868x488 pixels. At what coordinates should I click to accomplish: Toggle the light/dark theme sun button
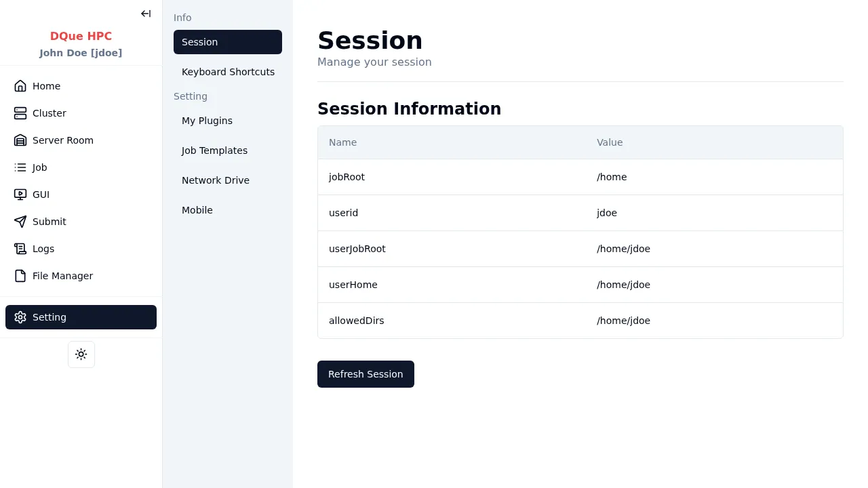(81, 354)
